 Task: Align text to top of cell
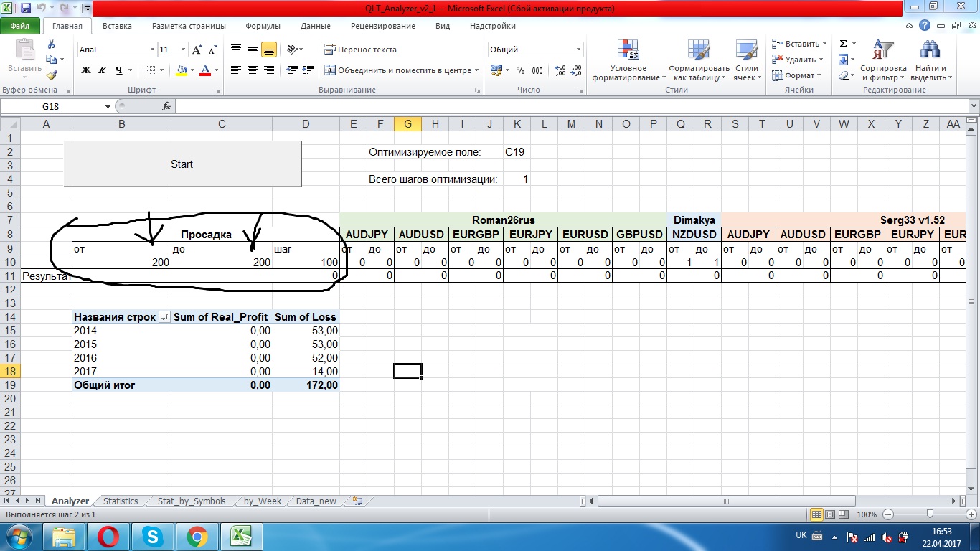click(x=236, y=50)
